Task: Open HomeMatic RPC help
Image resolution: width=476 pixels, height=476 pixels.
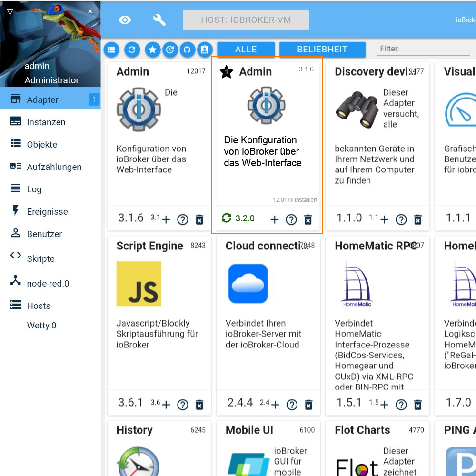Action: 401,405
